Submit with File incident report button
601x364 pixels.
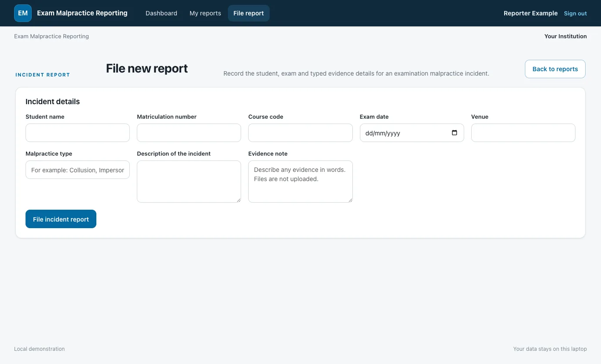point(61,219)
